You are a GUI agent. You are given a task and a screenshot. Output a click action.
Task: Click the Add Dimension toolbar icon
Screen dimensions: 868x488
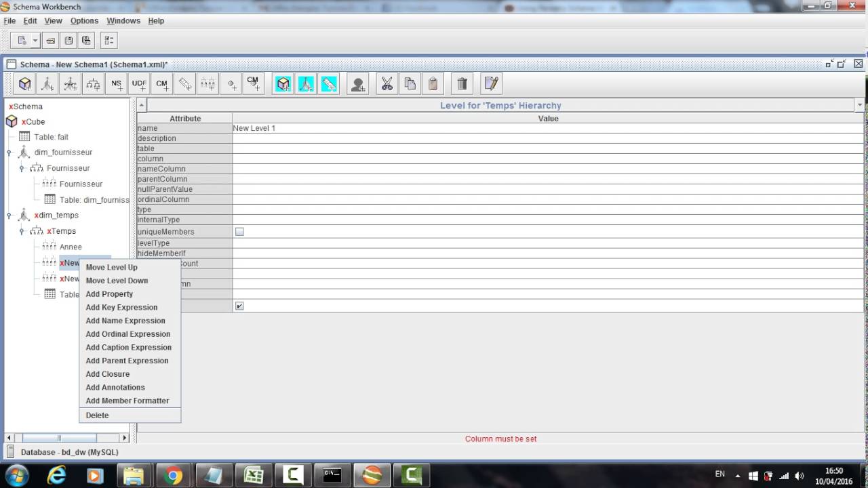[47, 84]
